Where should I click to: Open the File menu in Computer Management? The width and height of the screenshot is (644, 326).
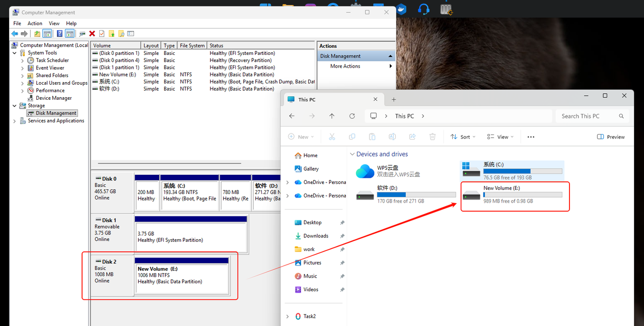[17, 23]
